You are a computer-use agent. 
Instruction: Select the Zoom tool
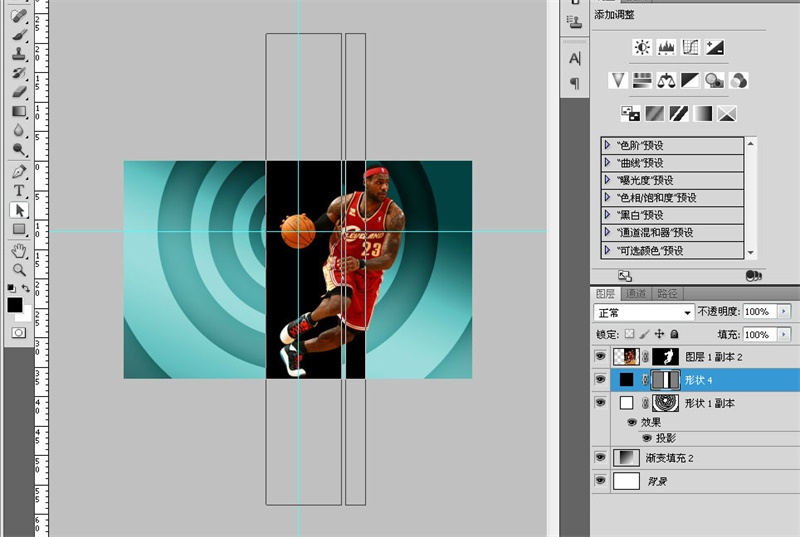[19, 269]
